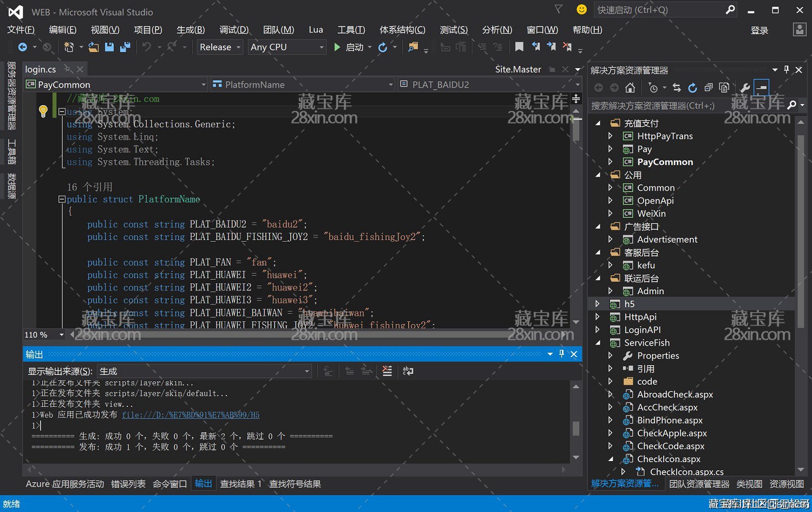Toggle a bookmark on the current line
Image resolution: width=812 pixels, height=512 pixels.
(x=519, y=47)
